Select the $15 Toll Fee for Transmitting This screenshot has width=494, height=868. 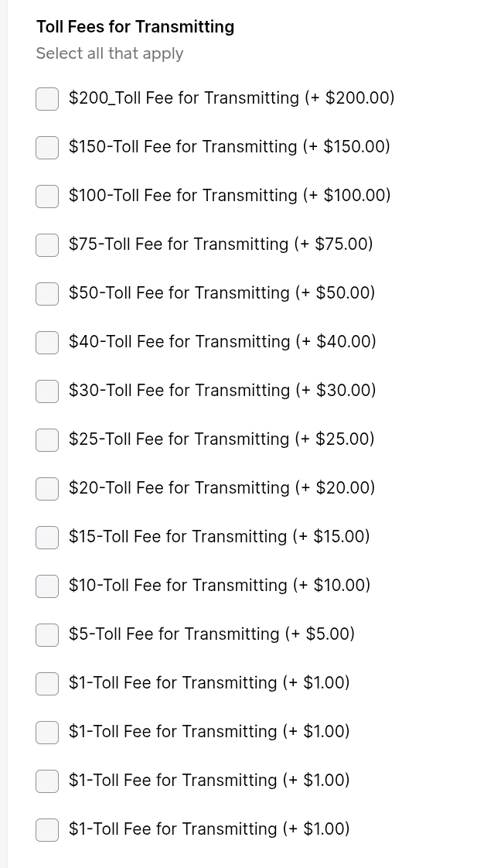(46, 537)
